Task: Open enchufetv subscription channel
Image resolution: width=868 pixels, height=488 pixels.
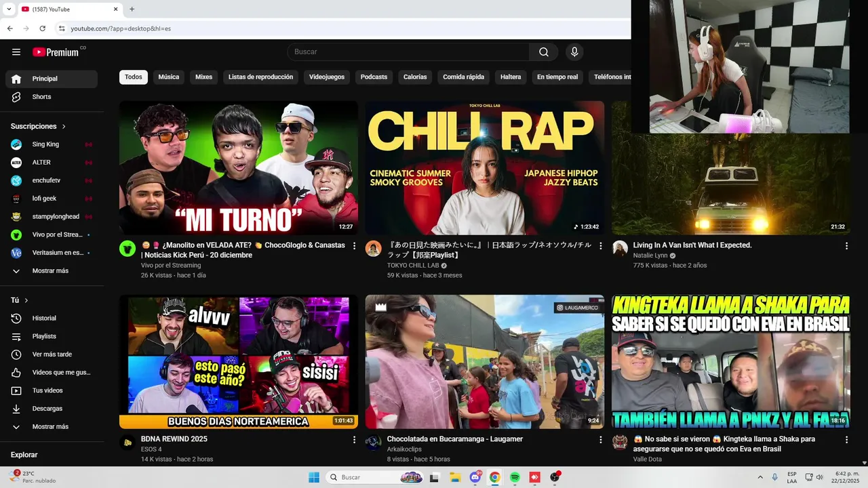Action: click(52, 180)
